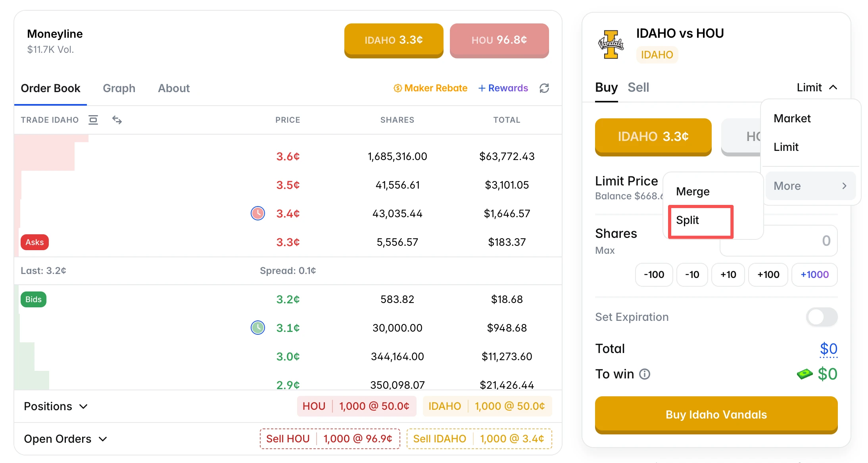Click the clock icon on the 3.1¢ bid
The image size is (868, 463).
pyautogui.click(x=257, y=328)
